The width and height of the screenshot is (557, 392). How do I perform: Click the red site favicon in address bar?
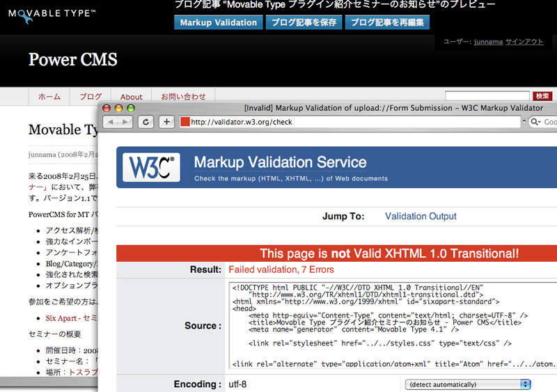click(185, 122)
